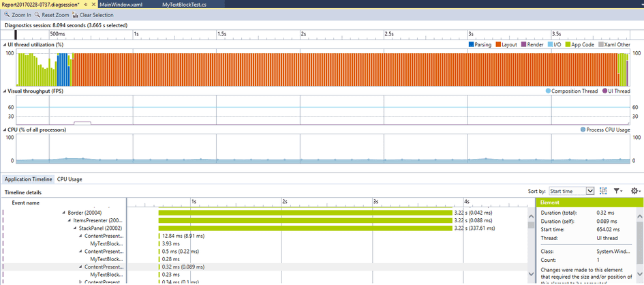
Task: Click the 2s mark on the top ruler
Action: click(x=303, y=33)
